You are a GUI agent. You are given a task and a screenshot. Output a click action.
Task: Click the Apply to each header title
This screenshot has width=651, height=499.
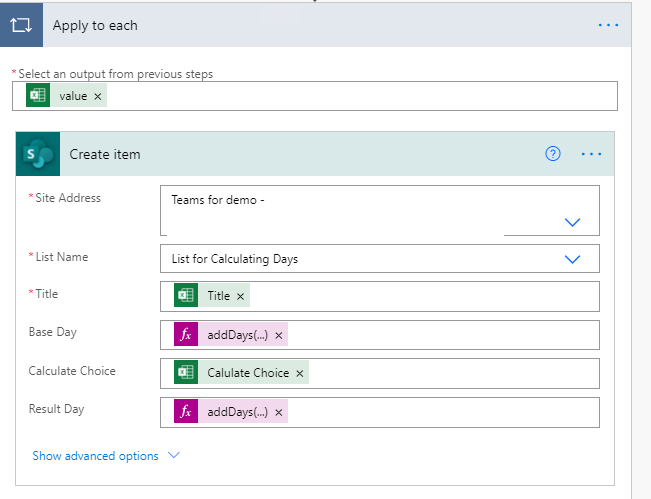[95, 26]
